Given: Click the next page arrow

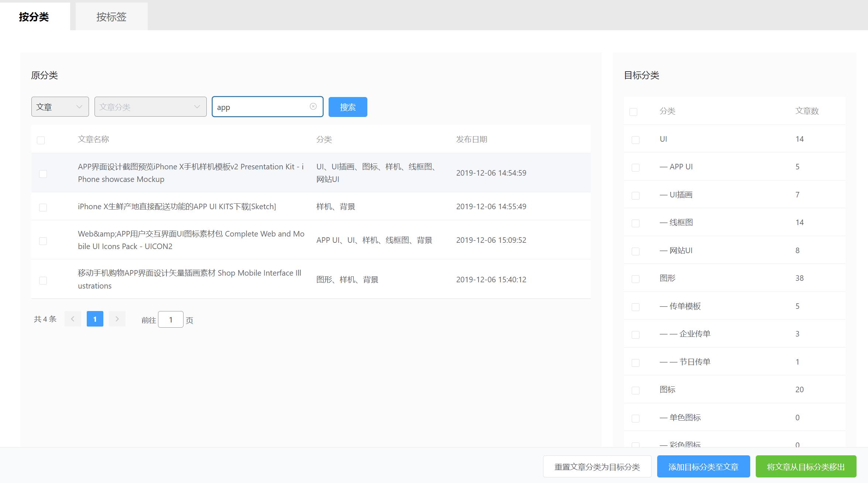Looking at the screenshot, I should pyautogui.click(x=117, y=319).
